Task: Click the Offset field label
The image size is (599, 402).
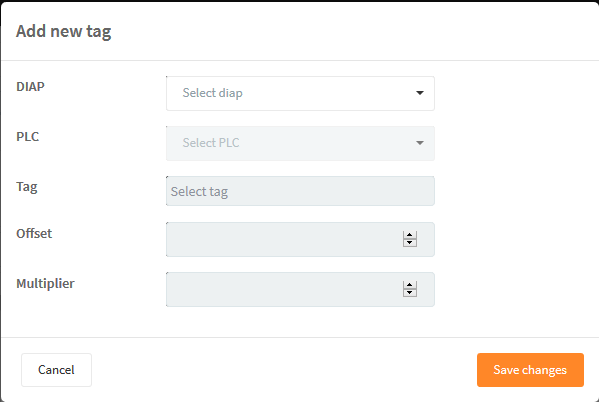Action: click(x=34, y=233)
